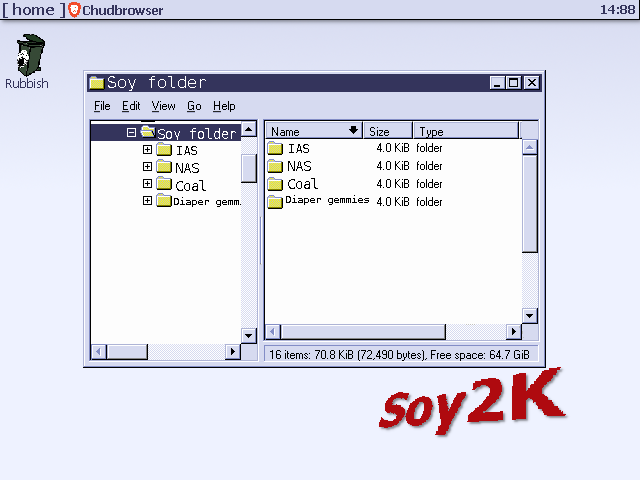
Task: Open the File menu
Action: pos(102,106)
